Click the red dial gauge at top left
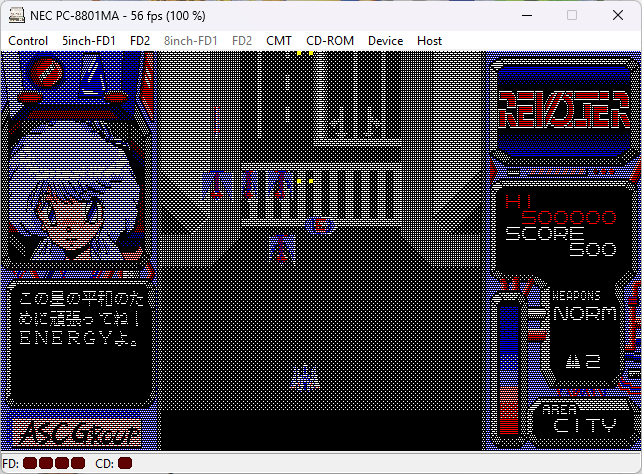The height and width of the screenshot is (474, 642). (x=46, y=73)
